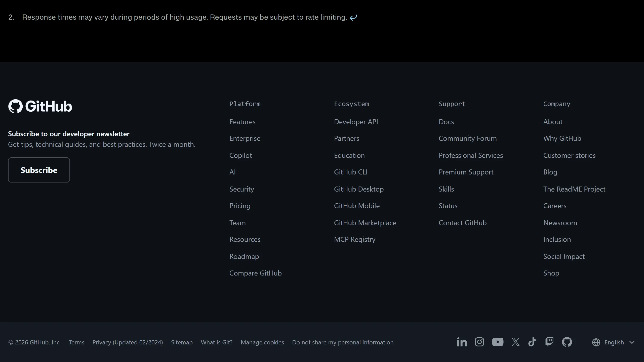The width and height of the screenshot is (644, 362).
Task: Open the Compare GitHub link
Action: click(x=255, y=273)
